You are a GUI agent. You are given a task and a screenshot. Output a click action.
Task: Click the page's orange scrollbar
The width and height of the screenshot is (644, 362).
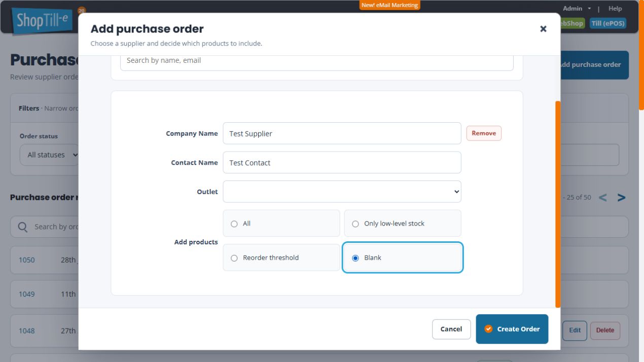(x=641, y=55)
